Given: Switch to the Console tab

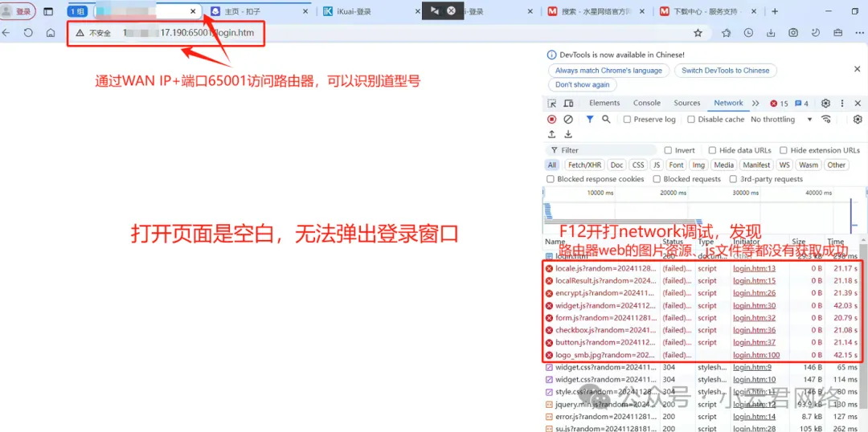Looking at the screenshot, I should click(646, 104).
